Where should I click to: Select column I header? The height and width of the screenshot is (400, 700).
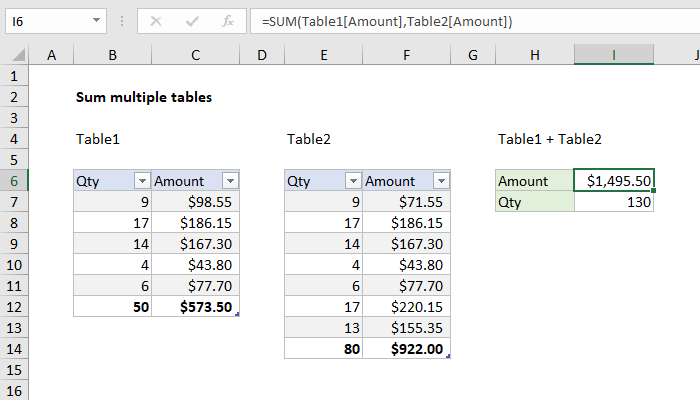click(x=614, y=55)
